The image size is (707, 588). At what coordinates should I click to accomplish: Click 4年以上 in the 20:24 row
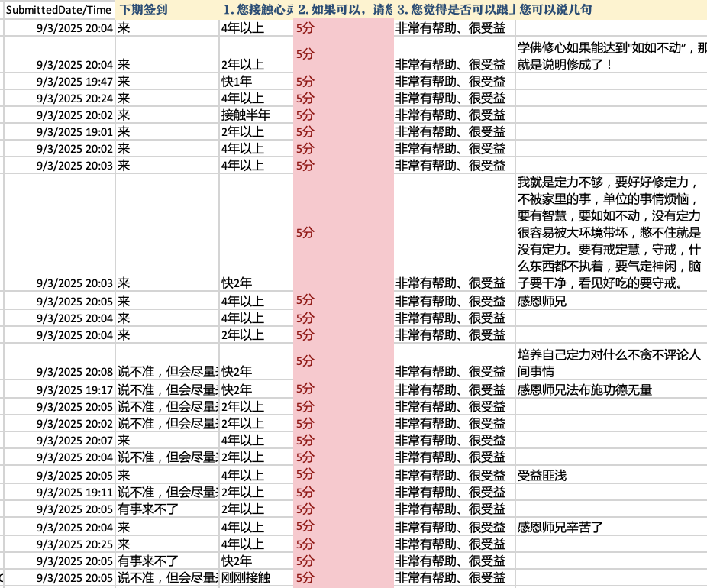[x=256, y=99]
